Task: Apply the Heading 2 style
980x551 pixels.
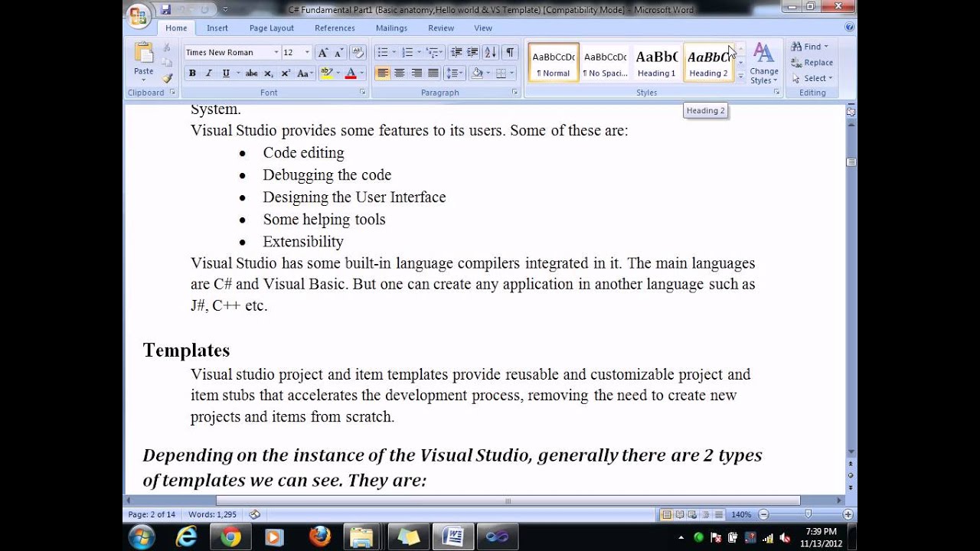Action: [708, 62]
